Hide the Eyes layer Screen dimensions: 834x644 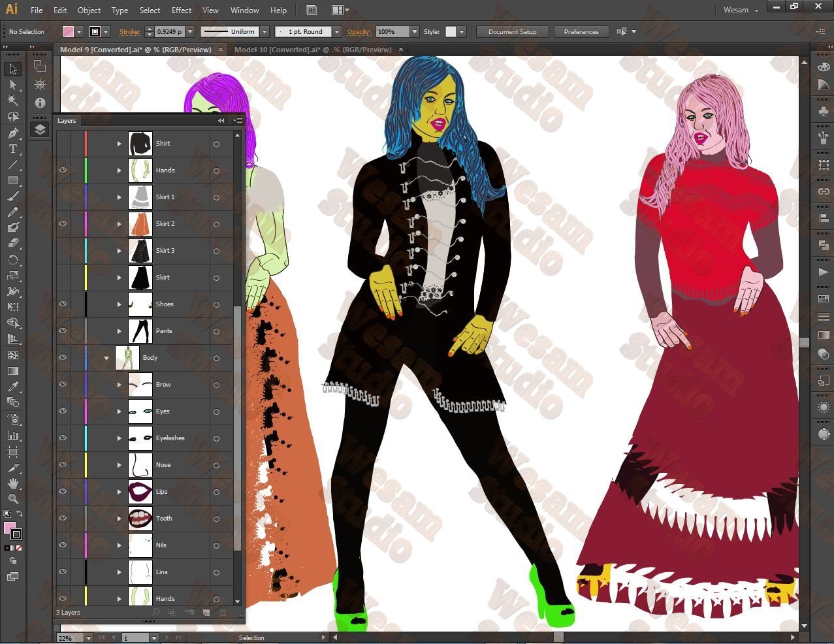pos(63,411)
